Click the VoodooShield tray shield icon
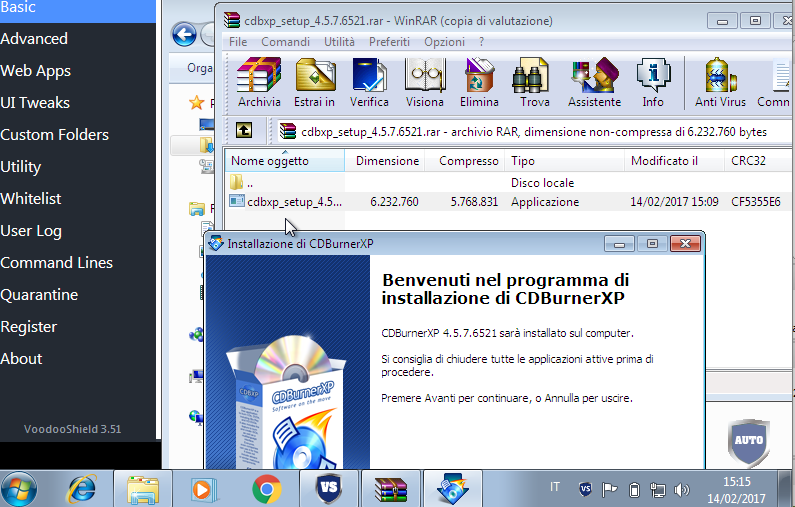795x507 pixels. (x=585, y=489)
